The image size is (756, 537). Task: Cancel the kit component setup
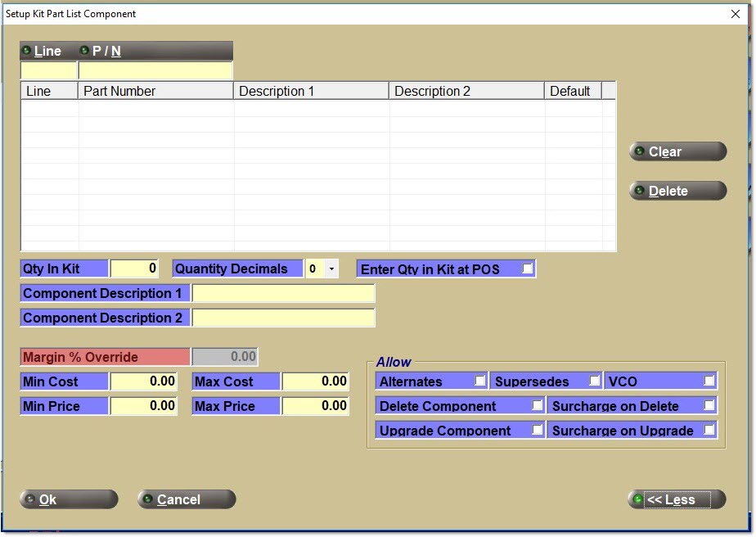[187, 499]
